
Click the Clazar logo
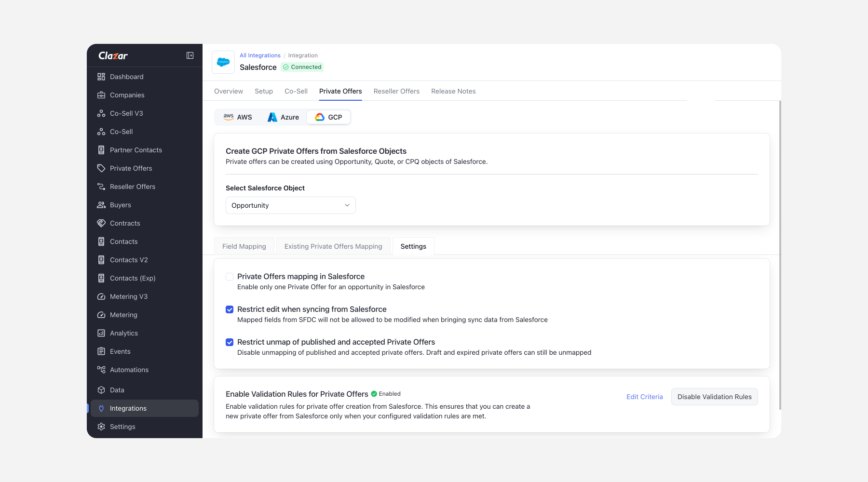tap(113, 55)
